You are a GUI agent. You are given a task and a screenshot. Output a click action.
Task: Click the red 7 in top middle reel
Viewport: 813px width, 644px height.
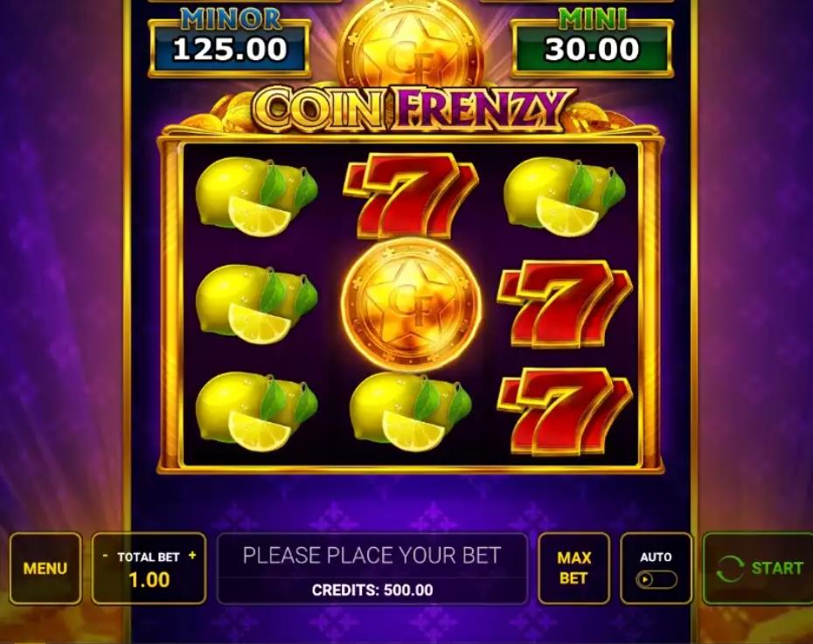click(411, 194)
